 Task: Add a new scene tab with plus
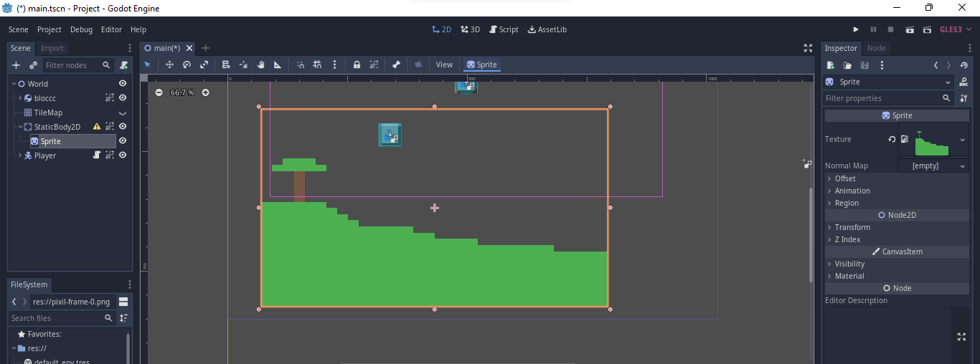coord(205,48)
